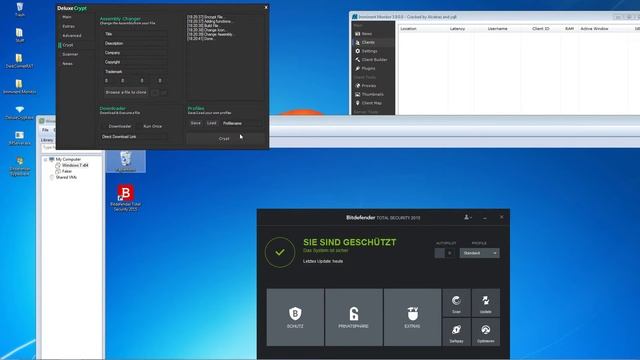
Task: Toggle the Autopilot switch in Bitdefender
Action: tap(445, 253)
